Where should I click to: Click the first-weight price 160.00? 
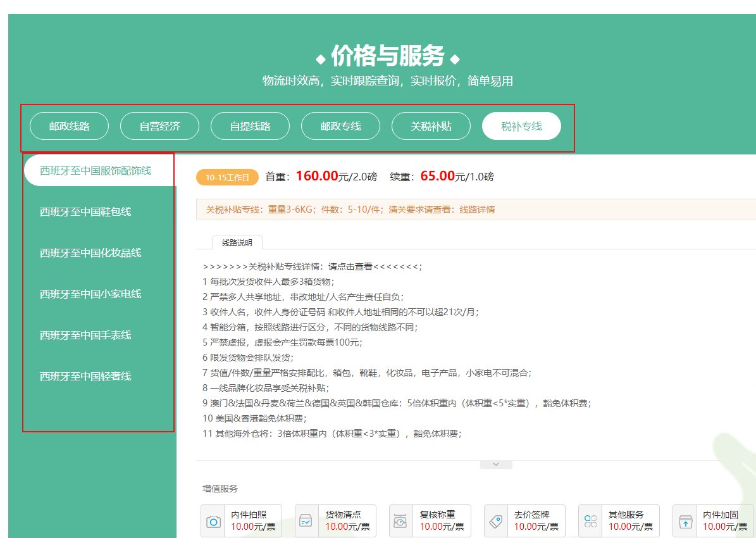tap(317, 175)
